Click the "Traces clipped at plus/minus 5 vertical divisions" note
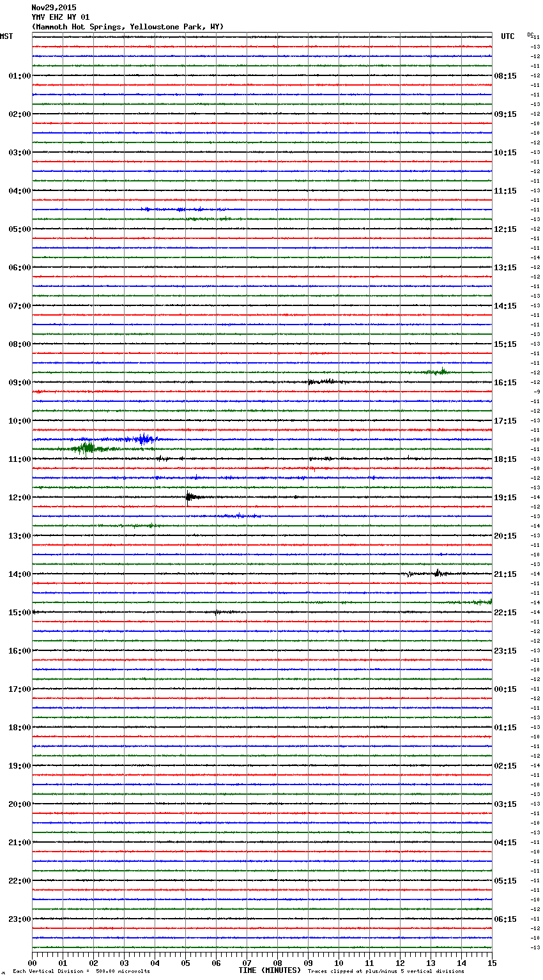The height and width of the screenshot is (980, 543). click(386, 972)
